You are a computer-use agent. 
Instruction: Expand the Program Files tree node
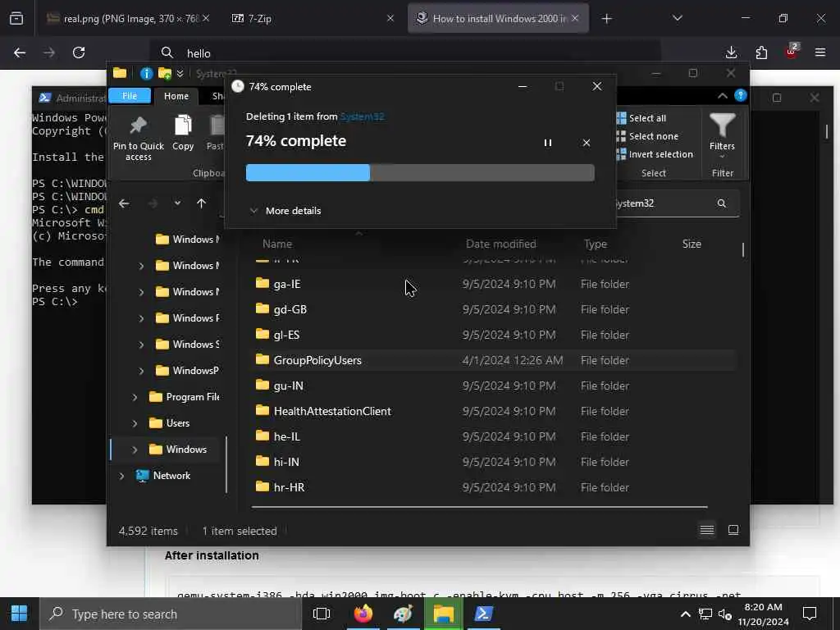coord(135,397)
